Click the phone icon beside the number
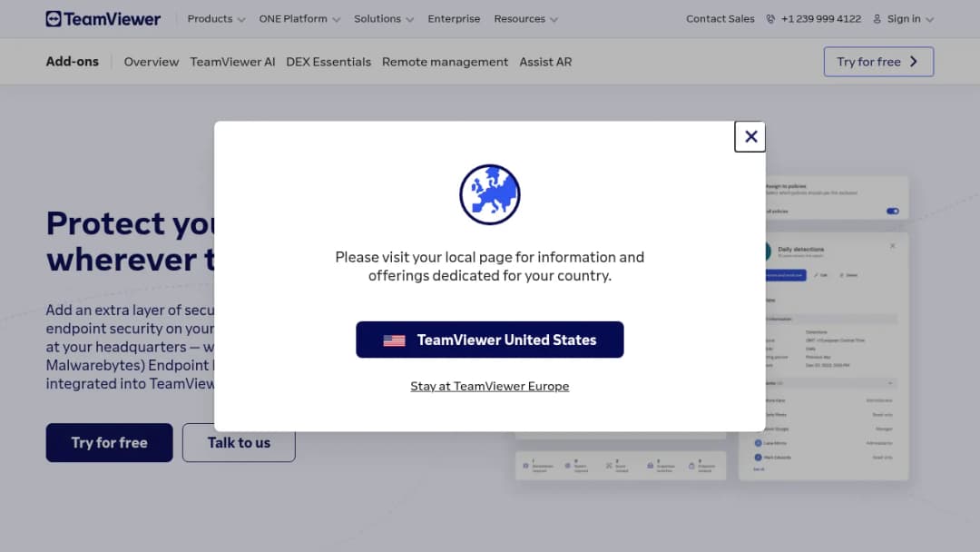The image size is (980, 552). pos(770,19)
